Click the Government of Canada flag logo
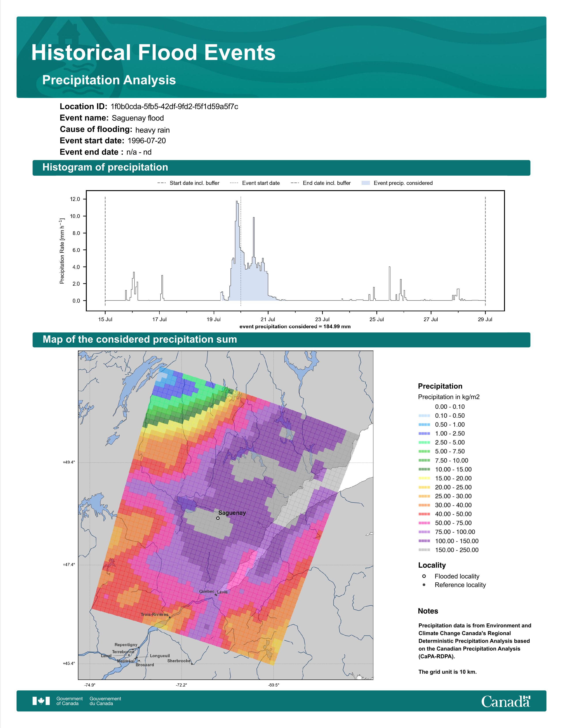The height and width of the screenshot is (728, 563). pos(41,701)
